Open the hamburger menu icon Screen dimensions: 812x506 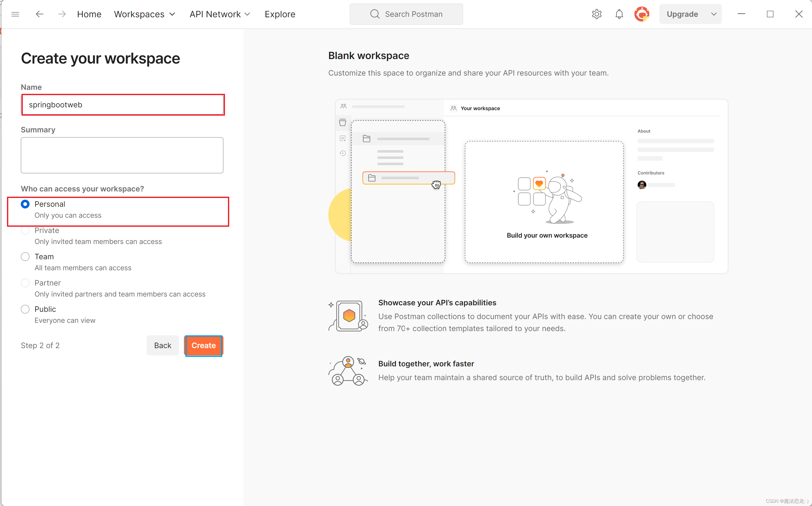(16, 14)
